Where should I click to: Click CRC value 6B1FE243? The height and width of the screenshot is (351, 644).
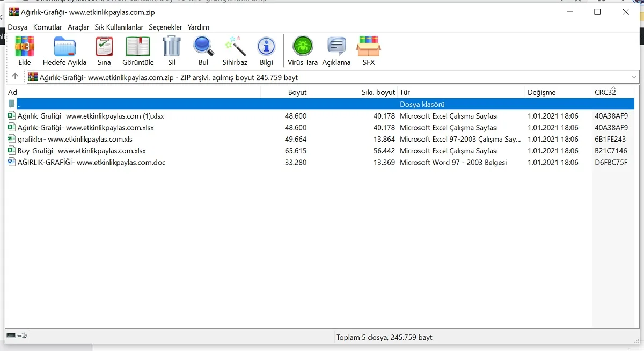click(610, 139)
